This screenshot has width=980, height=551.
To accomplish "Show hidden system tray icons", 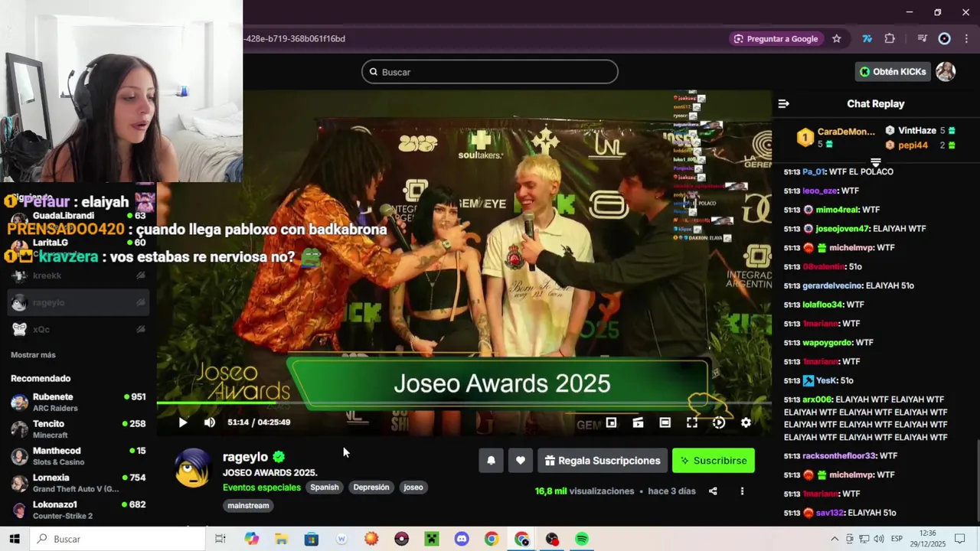I will tap(835, 539).
